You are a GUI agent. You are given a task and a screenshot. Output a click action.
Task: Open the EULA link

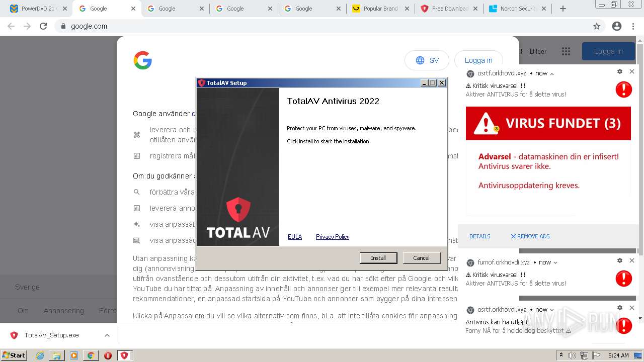(x=295, y=237)
